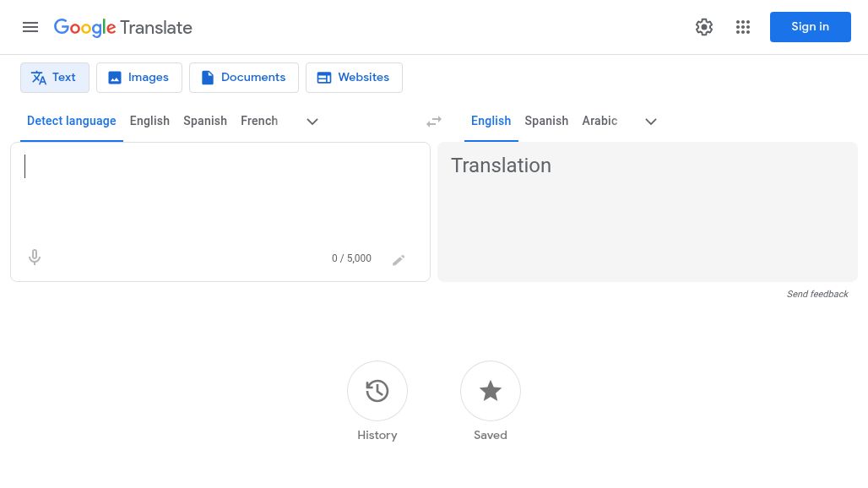Select Detect language for the source text
The height and width of the screenshot is (488, 868).
coord(72,121)
